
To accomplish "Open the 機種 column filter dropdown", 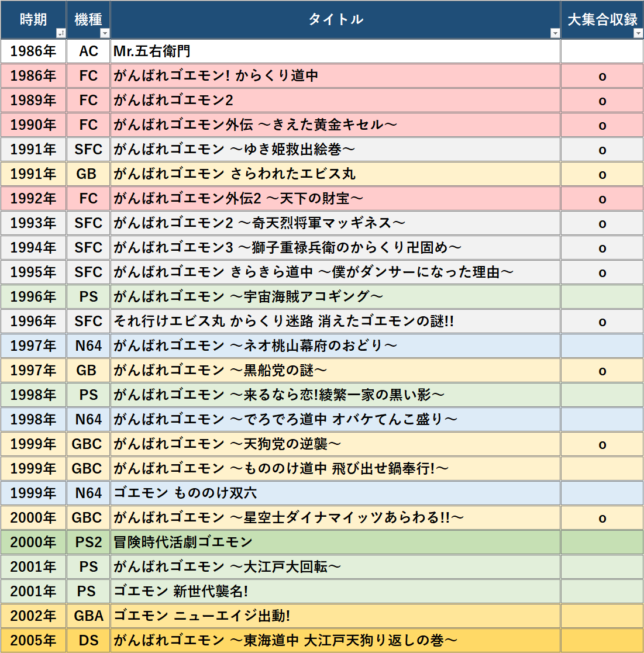I will [x=105, y=33].
